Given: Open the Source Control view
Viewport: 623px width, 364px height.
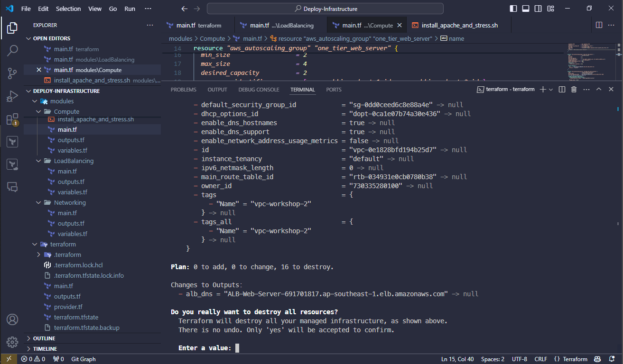Looking at the screenshot, I should point(12,73).
